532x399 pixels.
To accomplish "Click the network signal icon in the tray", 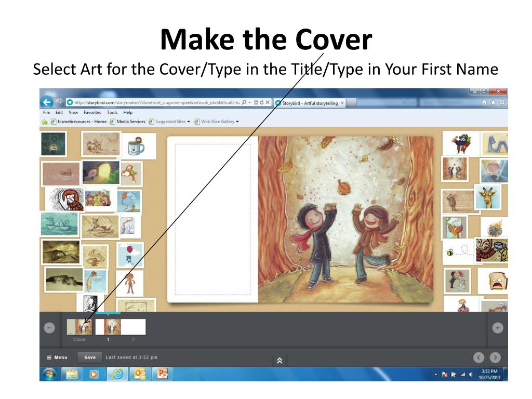I will point(462,375).
